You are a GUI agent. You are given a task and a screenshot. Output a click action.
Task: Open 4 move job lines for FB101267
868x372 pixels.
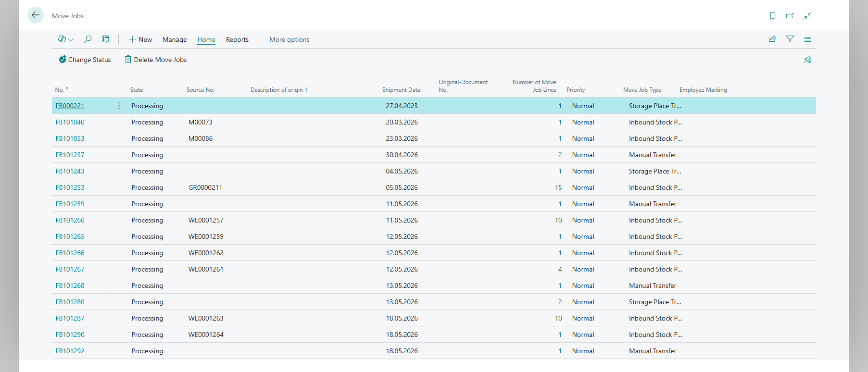point(560,269)
